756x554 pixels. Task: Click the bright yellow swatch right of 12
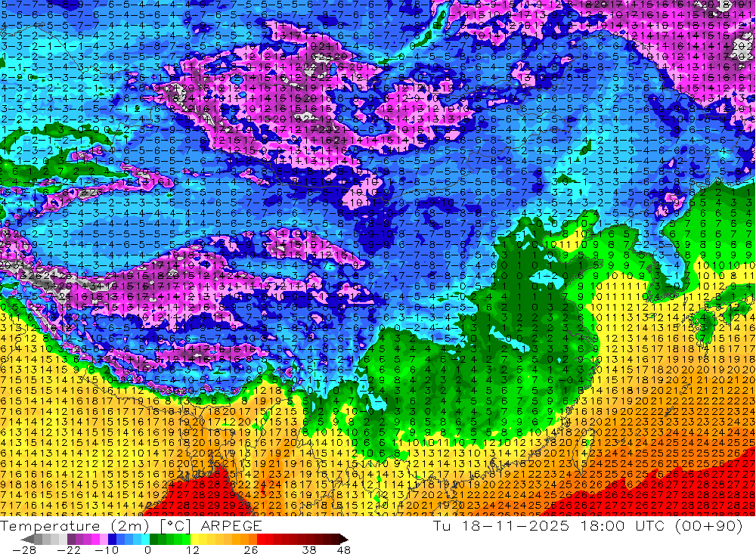click(x=195, y=539)
